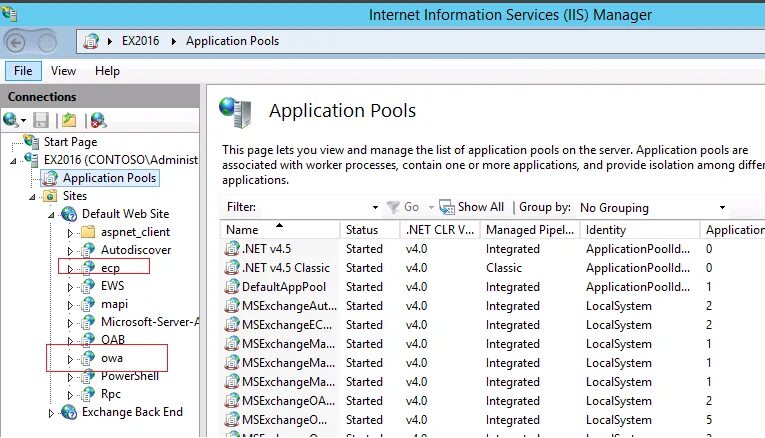Viewport: 765px width, 438px height.
Task: Sort by the .NET CLR Version column header
Action: [440, 230]
